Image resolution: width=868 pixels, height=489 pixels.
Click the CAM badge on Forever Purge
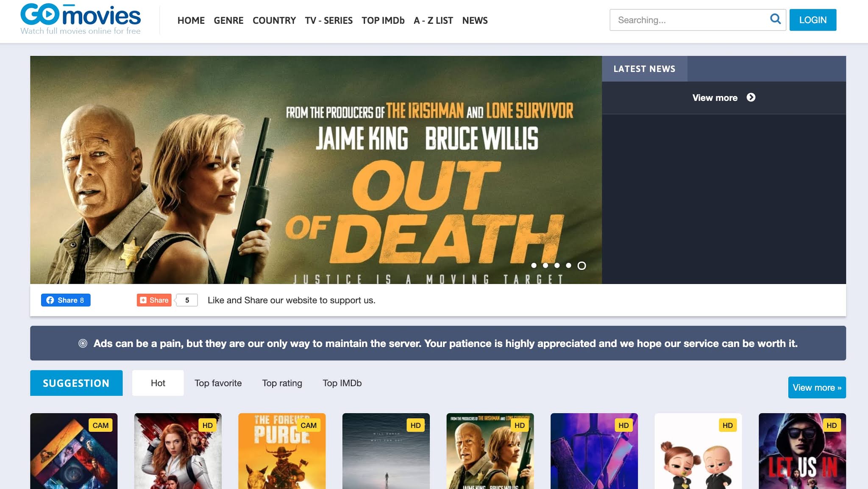pyautogui.click(x=308, y=425)
